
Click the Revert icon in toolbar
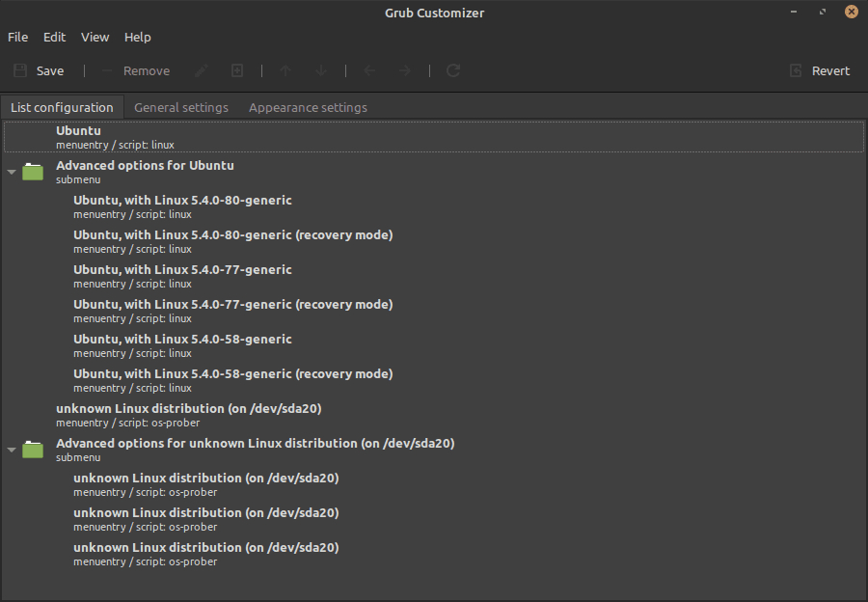click(x=796, y=70)
